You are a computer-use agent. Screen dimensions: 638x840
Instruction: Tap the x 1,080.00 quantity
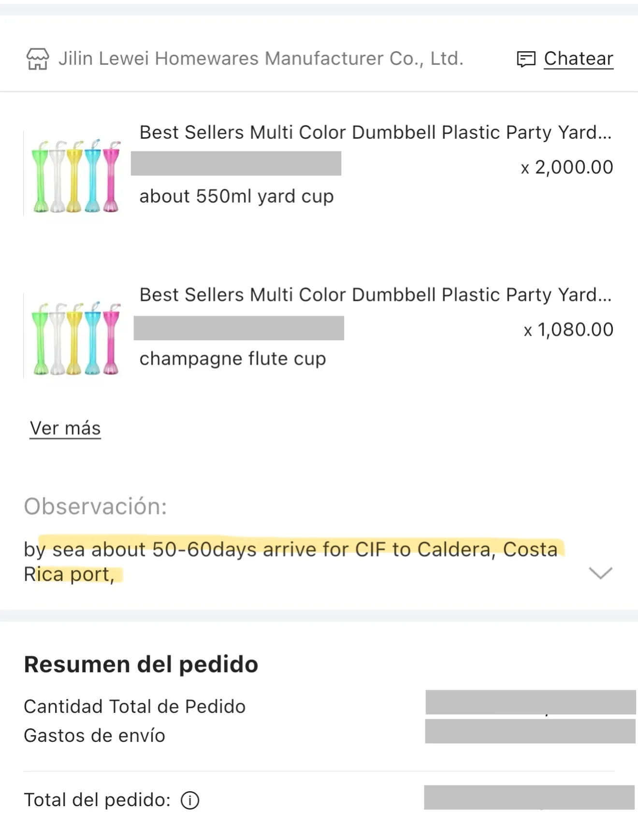(568, 330)
